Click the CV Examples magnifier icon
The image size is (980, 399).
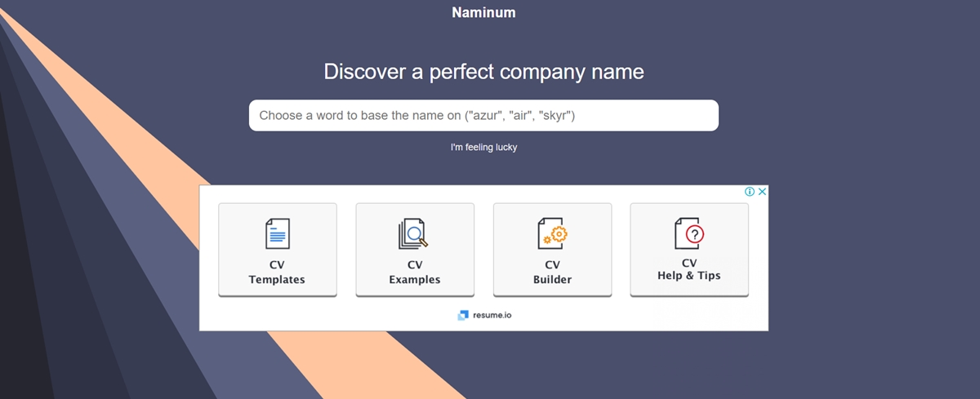pyautogui.click(x=414, y=233)
